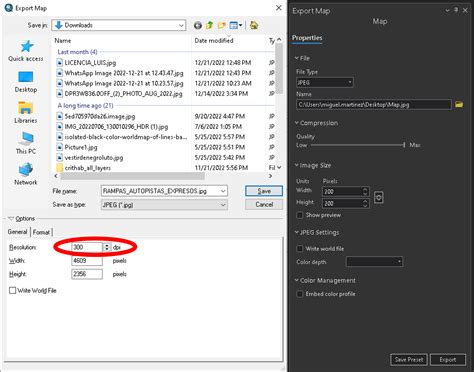Enable the Write World File checkbox

point(13,290)
